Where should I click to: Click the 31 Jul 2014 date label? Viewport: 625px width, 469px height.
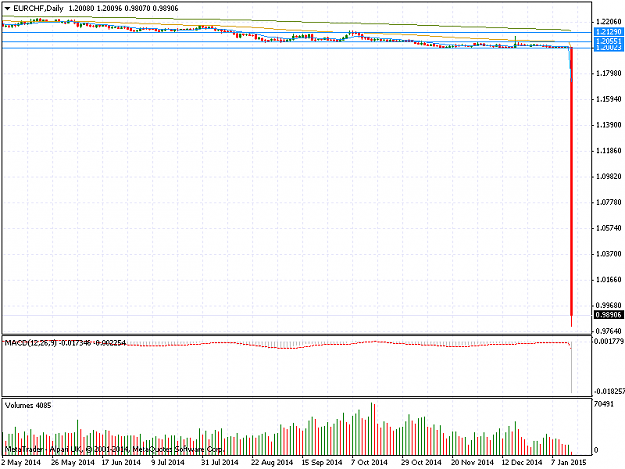220,462
